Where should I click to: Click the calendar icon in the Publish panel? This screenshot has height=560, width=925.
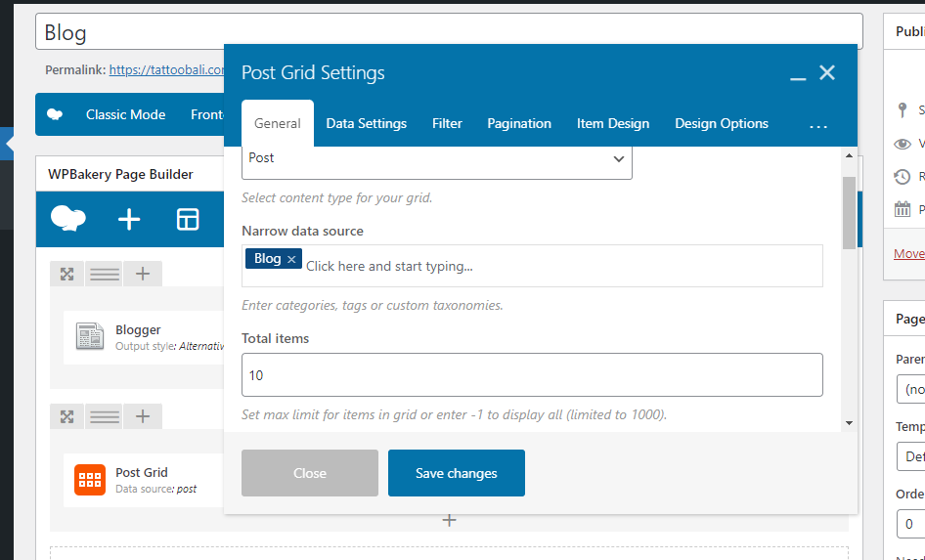[902, 209]
